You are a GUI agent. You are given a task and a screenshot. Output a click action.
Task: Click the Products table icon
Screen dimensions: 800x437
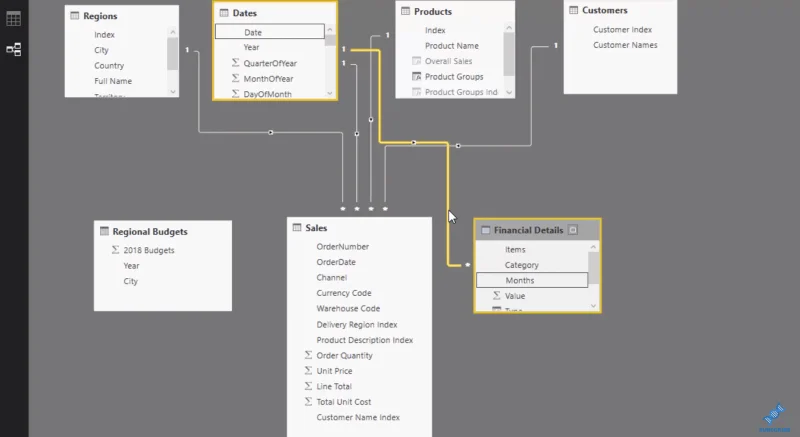(406, 11)
